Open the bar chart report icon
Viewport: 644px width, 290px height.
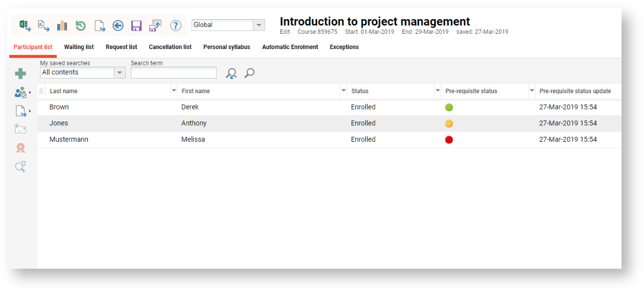pos(62,25)
